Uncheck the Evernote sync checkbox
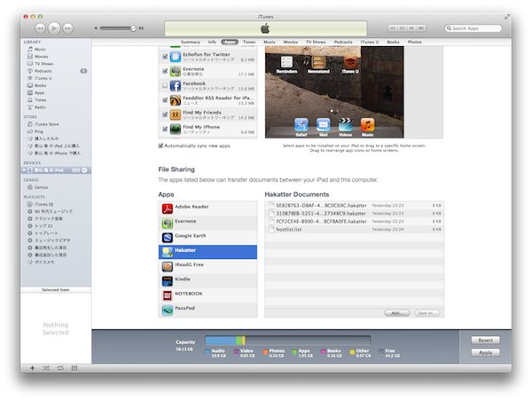532x401 pixels. (165, 71)
